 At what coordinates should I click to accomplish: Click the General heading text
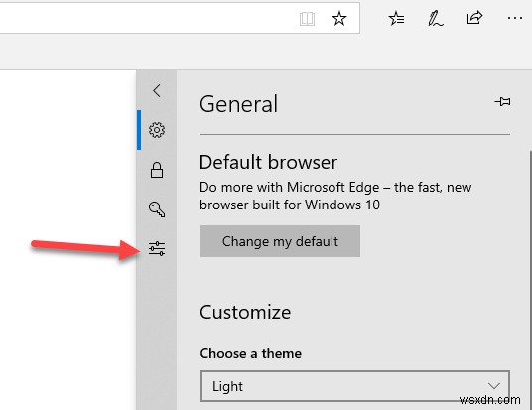(238, 104)
